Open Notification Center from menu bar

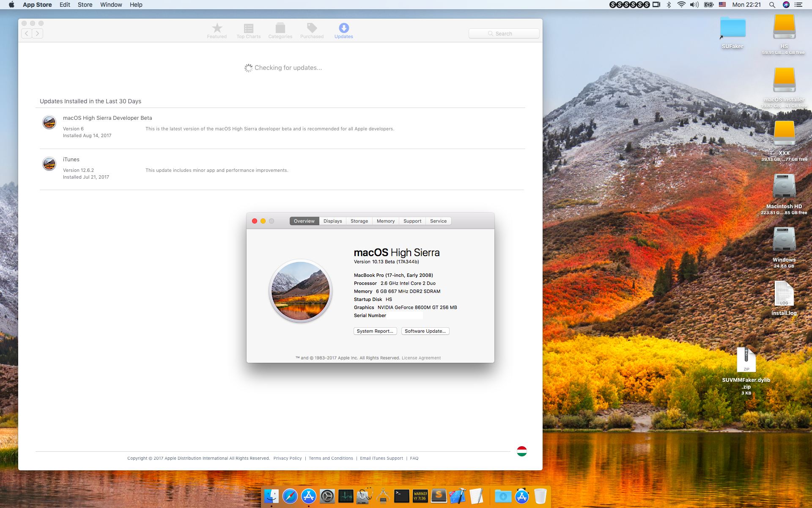tap(798, 5)
